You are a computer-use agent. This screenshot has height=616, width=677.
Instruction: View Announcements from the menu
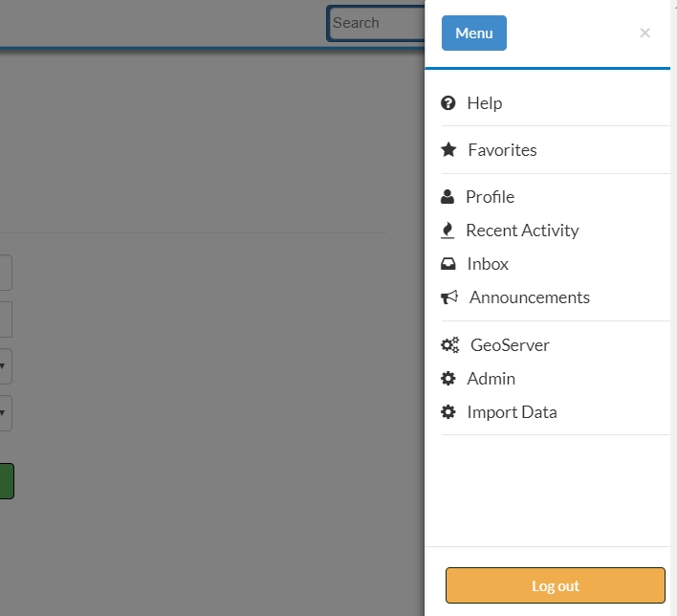click(x=530, y=297)
